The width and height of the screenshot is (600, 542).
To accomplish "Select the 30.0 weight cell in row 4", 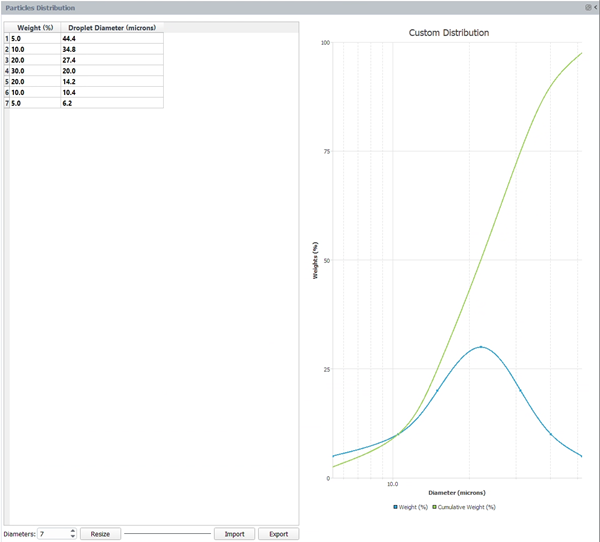I will pos(35,71).
